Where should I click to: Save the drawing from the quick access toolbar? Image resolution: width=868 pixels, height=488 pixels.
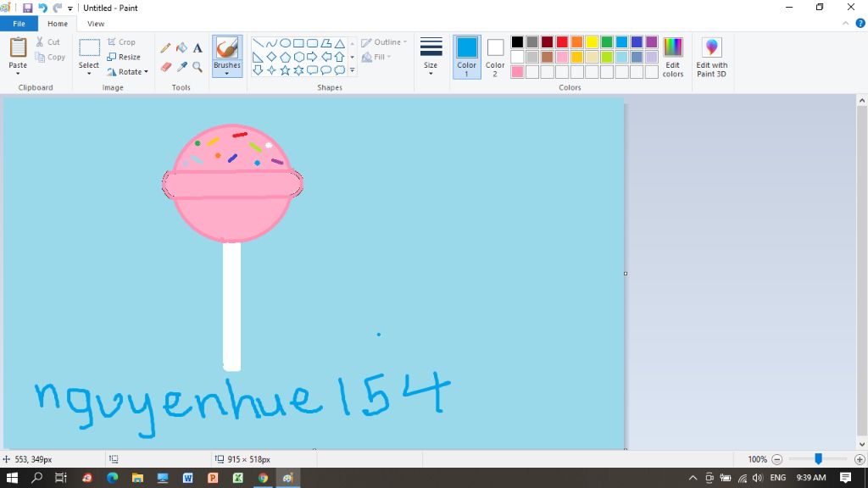click(27, 8)
